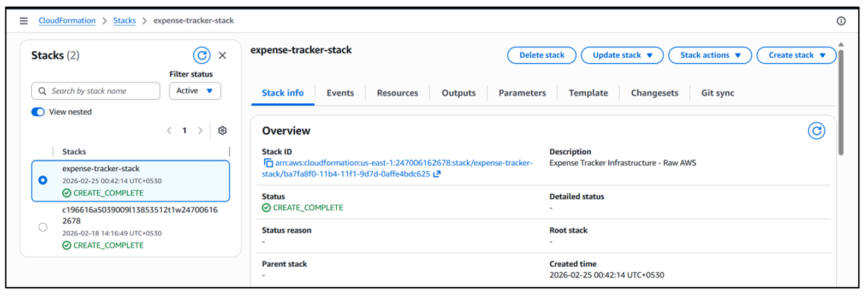Viewport: 868px width, 296px height.
Task: Open the Outputs tab
Action: pyautogui.click(x=459, y=93)
